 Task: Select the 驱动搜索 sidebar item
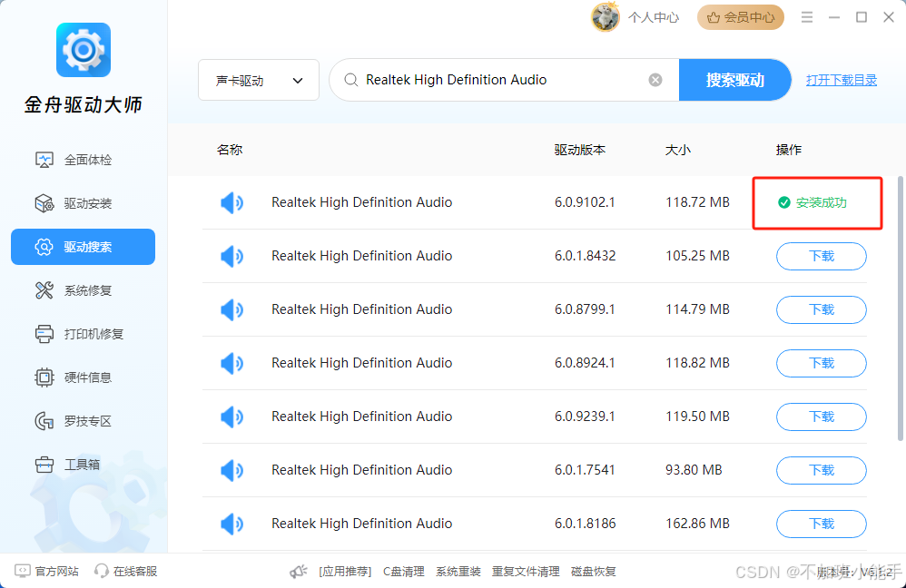[x=84, y=247]
